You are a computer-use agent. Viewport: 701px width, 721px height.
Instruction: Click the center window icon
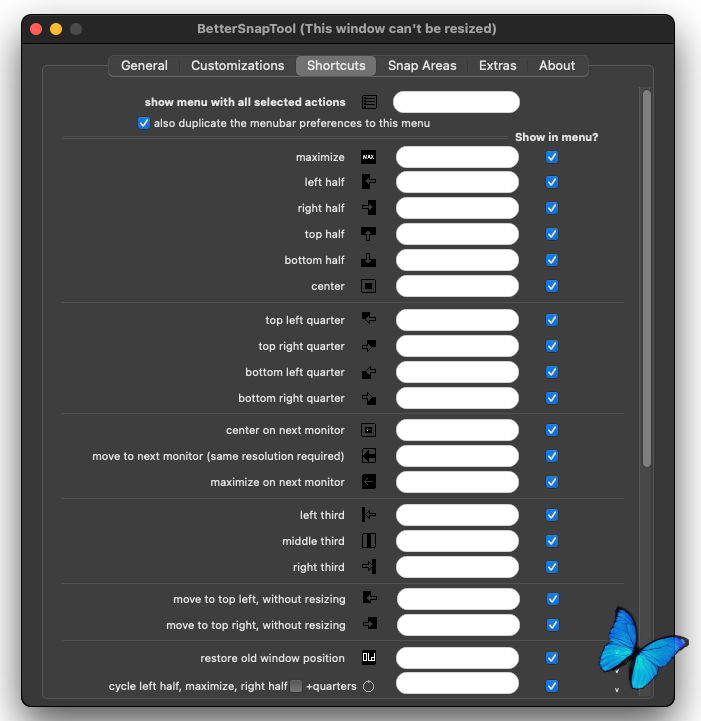pyautogui.click(x=369, y=286)
